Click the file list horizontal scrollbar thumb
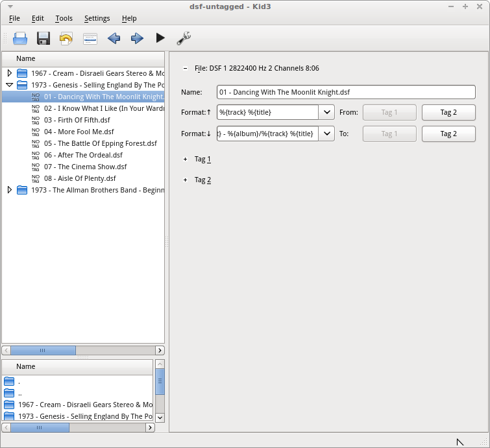This screenshot has width=490, height=448. (43, 350)
